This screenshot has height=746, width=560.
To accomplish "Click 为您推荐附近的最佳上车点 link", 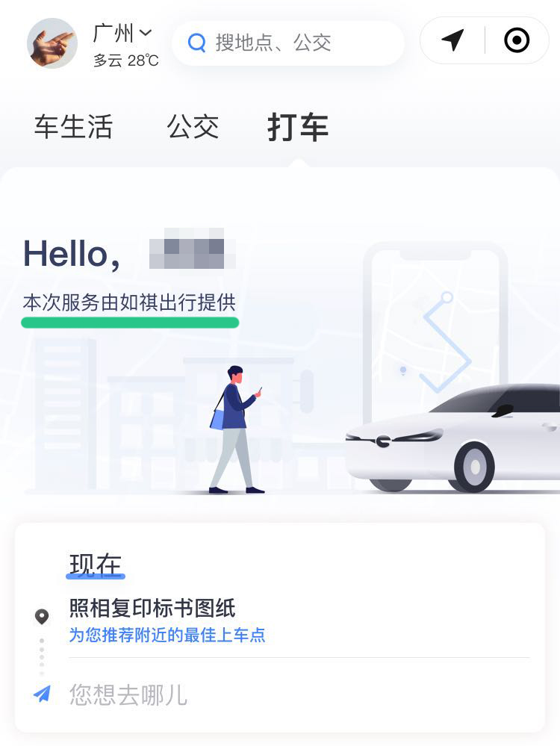I will pos(167,635).
